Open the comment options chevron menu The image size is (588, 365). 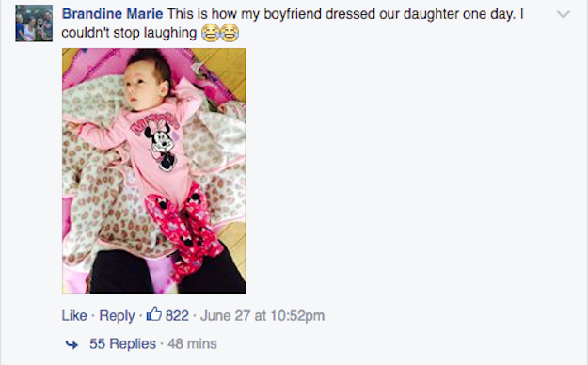click(x=564, y=15)
